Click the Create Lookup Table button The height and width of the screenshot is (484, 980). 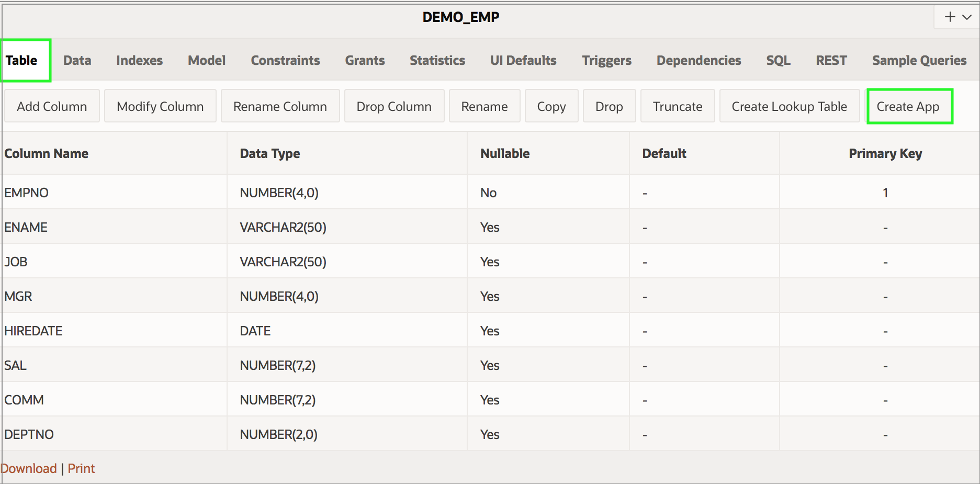click(789, 106)
